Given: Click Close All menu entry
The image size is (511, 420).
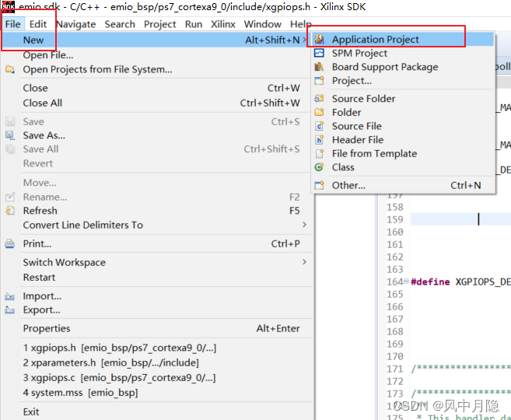Looking at the screenshot, I should coord(156,103).
